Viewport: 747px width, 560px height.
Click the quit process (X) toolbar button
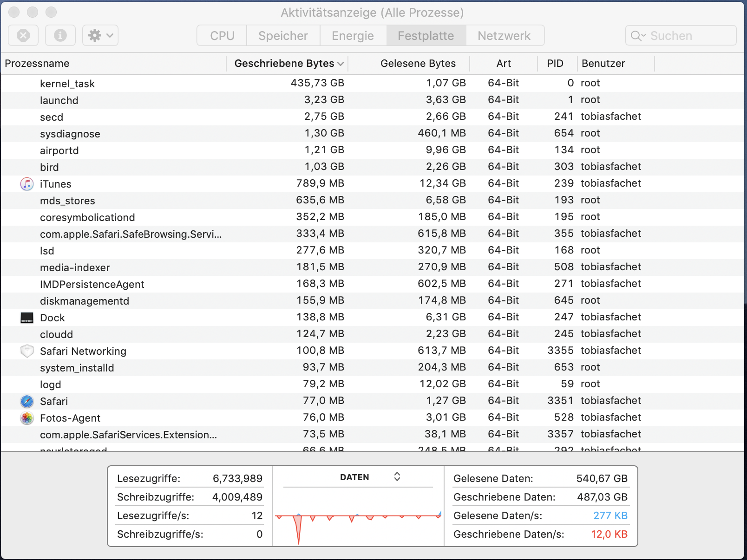coord(23,35)
